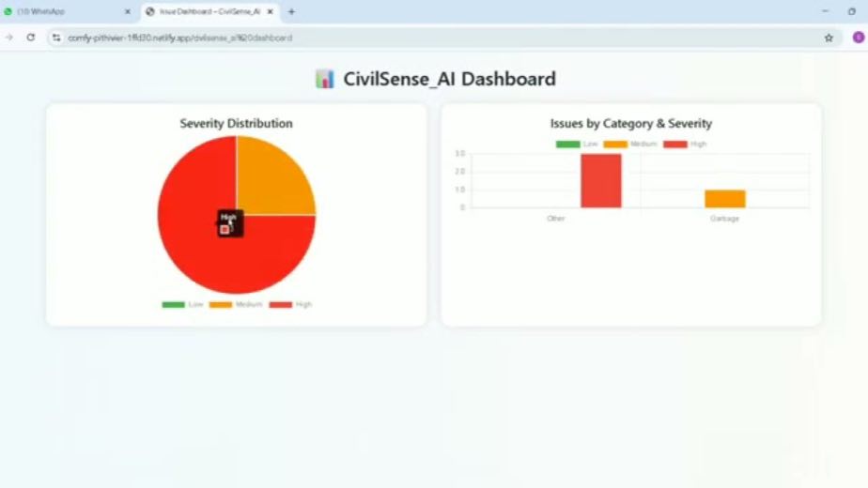Toggle High in the bar chart legend
Viewport: 868px width, 488px height.
[x=685, y=144]
